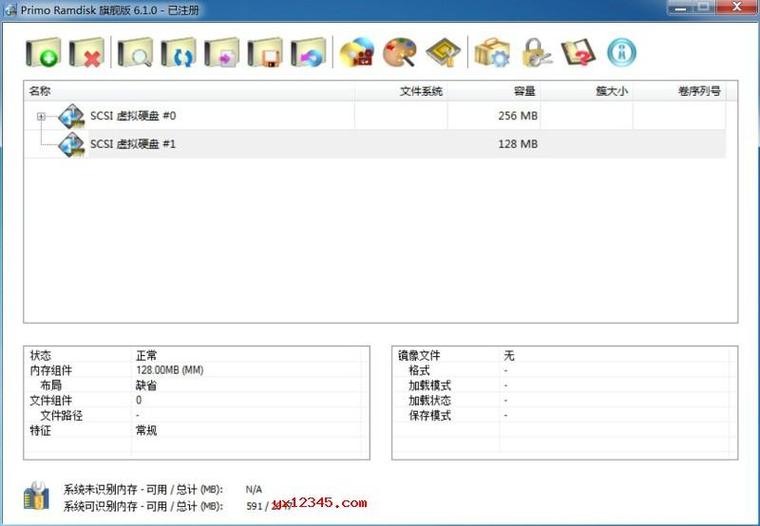Click the 文件组件 property label
This screenshot has height=526, width=760.
coord(51,400)
